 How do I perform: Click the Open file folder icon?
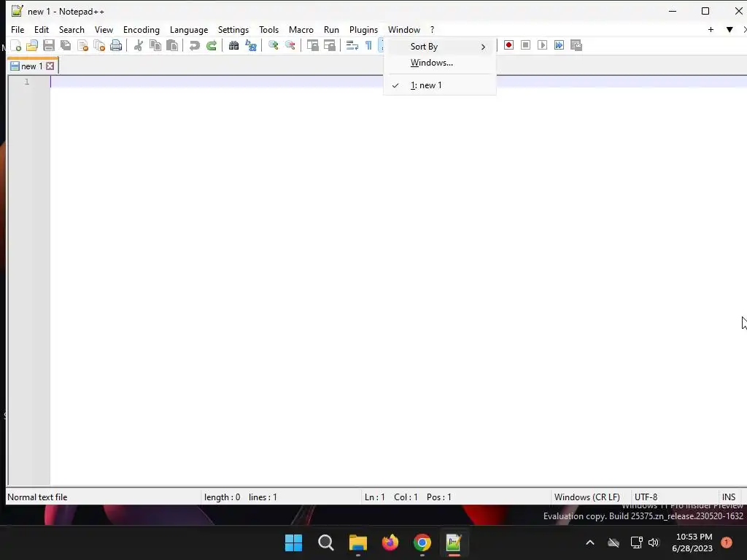click(32, 46)
